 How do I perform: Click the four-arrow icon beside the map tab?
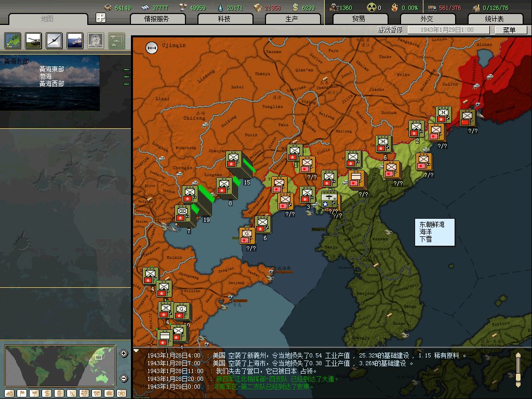pyautogui.click(x=101, y=18)
